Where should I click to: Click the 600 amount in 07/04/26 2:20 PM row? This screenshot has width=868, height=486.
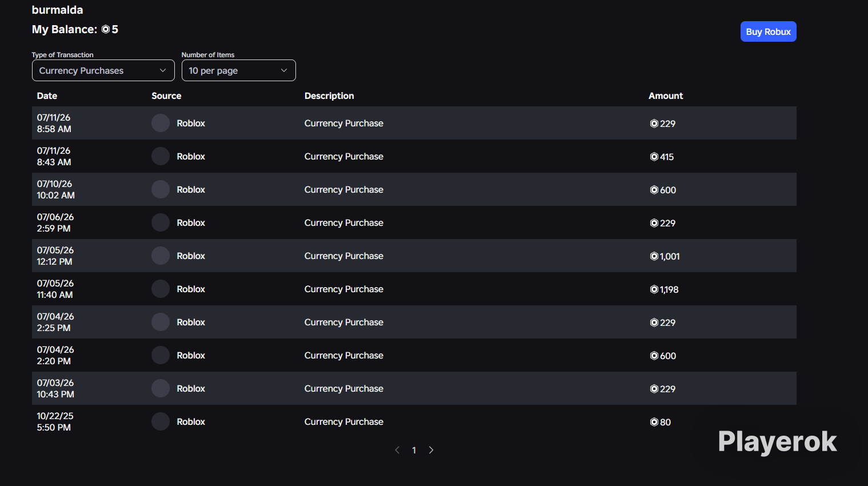663,356
